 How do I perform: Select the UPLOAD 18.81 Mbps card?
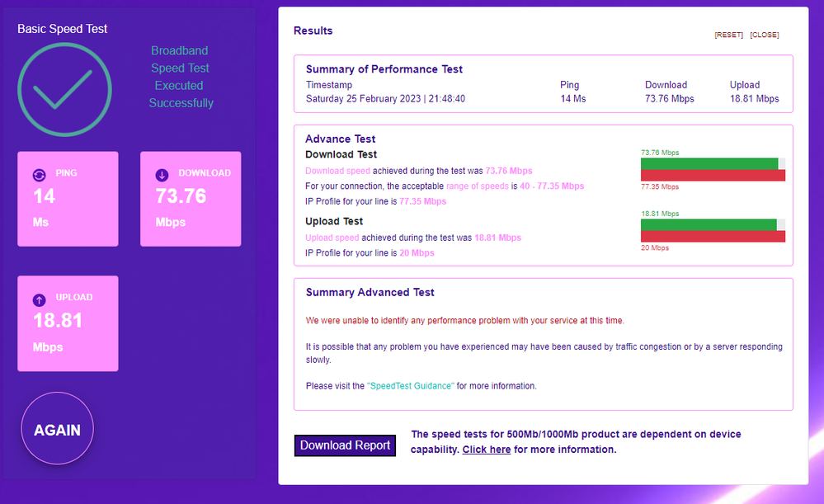pyautogui.click(x=68, y=323)
